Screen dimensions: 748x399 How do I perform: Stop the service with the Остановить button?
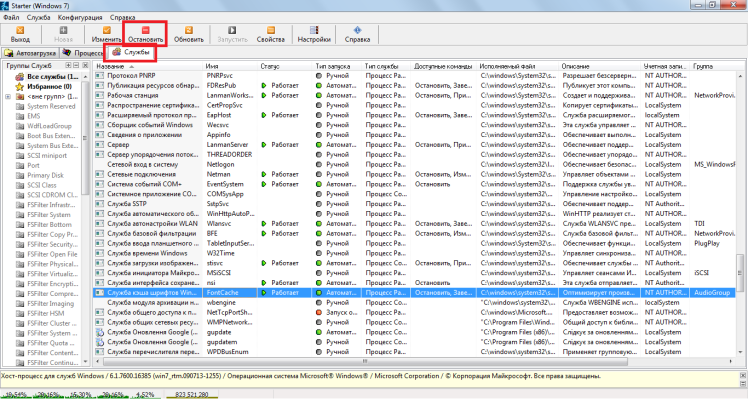[x=145, y=34]
